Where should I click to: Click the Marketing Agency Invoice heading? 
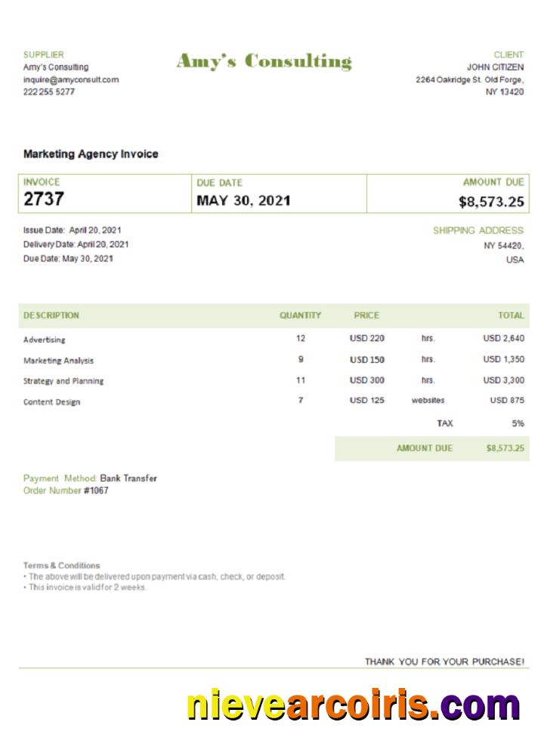pos(91,153)
